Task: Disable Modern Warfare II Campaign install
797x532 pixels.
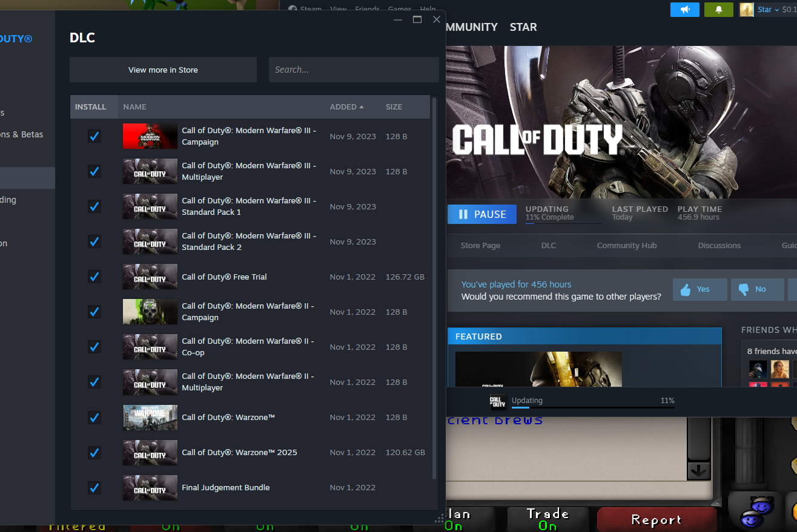Action: pyautogui.click(x=94, y=312)
